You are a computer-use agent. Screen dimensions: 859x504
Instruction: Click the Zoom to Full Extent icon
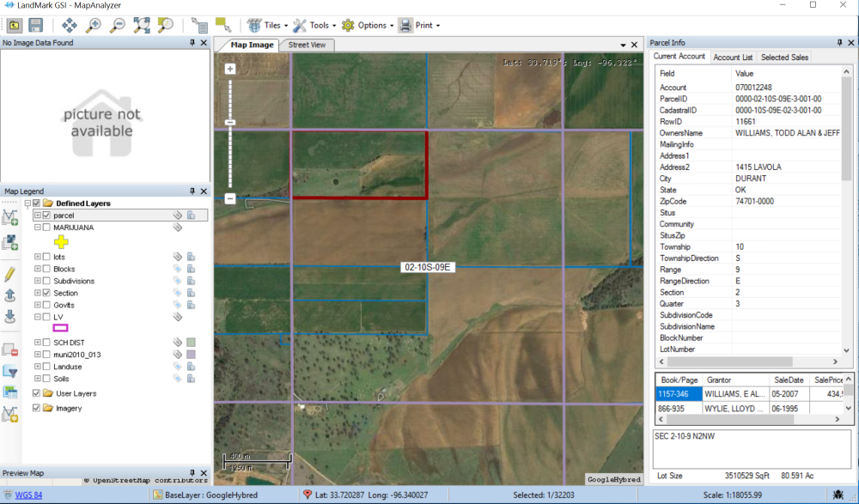click(141, 25)
